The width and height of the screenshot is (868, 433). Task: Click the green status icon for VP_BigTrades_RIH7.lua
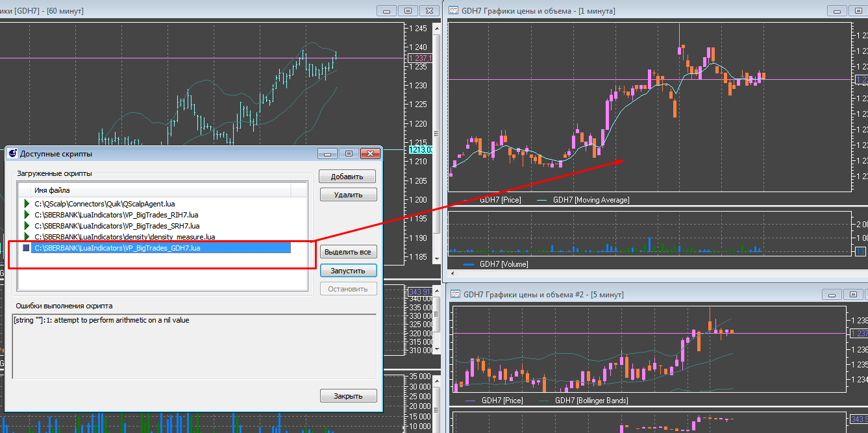[27, 215]
